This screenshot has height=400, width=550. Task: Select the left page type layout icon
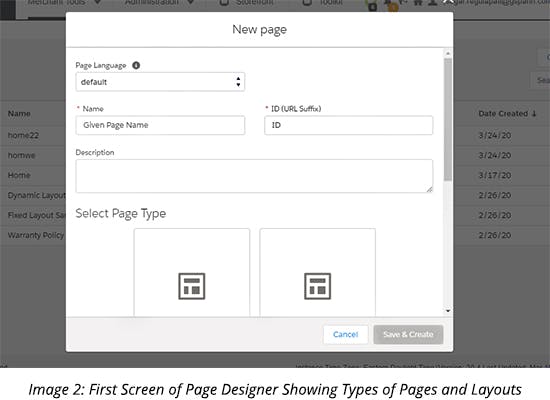point(192,286)
